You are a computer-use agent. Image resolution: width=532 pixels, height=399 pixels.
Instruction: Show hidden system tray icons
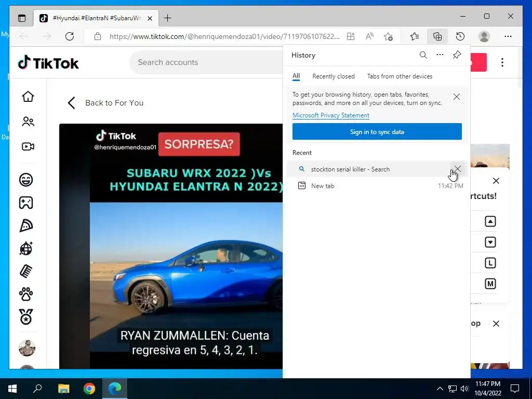click(x=440, y=389)
